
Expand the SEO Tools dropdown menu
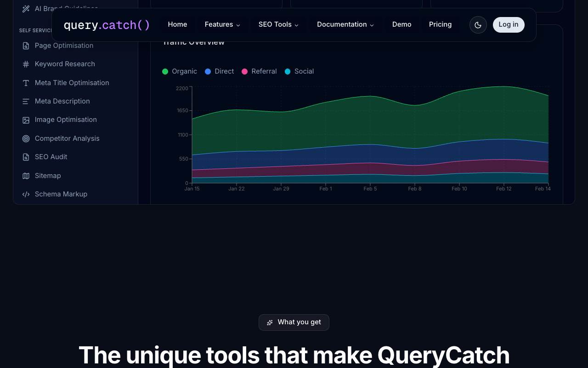[278, 24]
